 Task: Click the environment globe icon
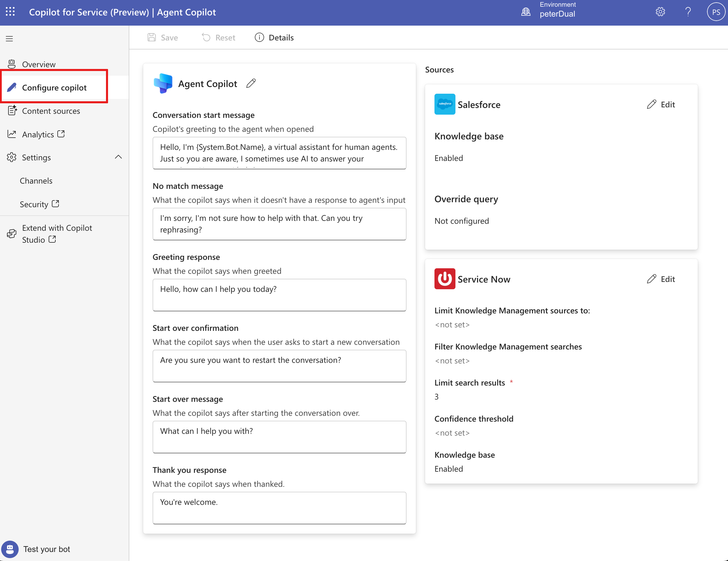point(526,12)
